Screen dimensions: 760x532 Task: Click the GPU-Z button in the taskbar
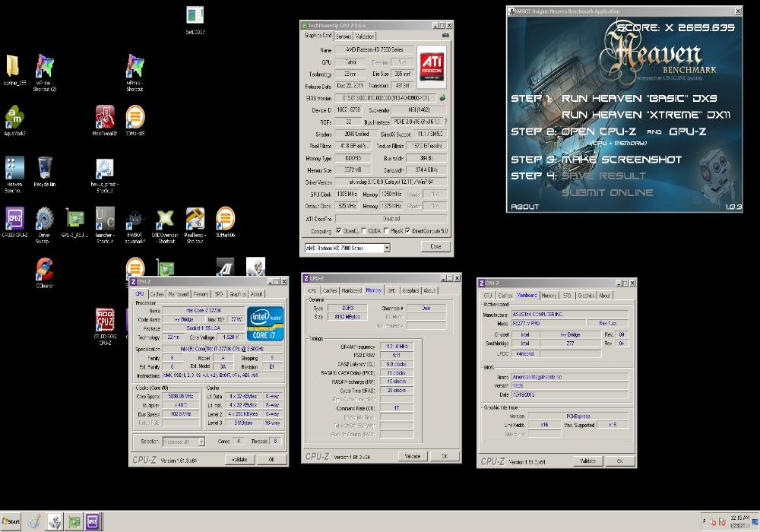click(74, 521)
